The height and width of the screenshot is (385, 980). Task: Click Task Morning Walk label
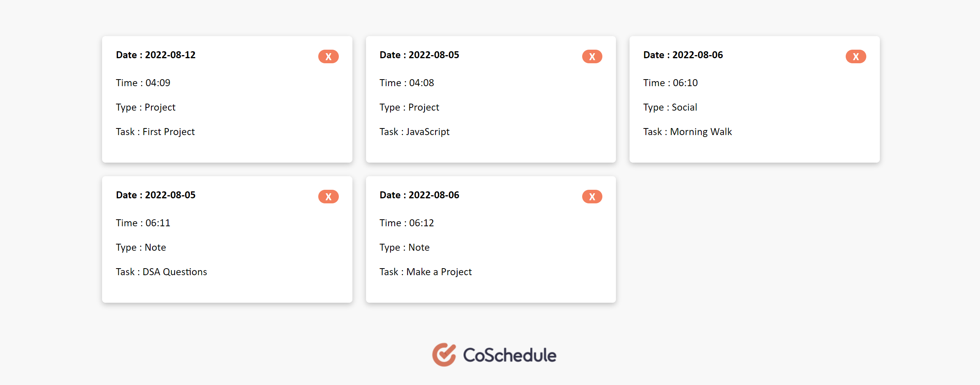(687, 132)
